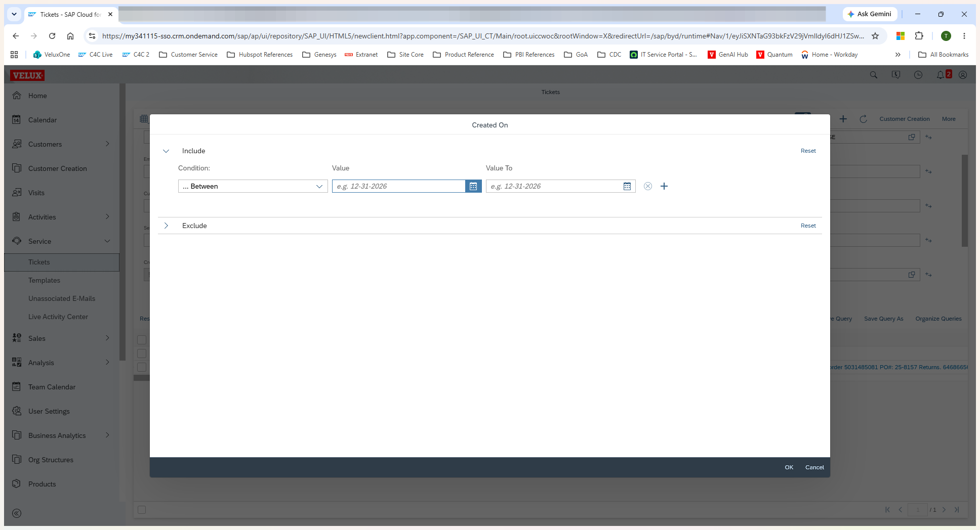Remove the condition row with X icon
The width and height of the screenshot is (980, 530).
coord(648,186)
